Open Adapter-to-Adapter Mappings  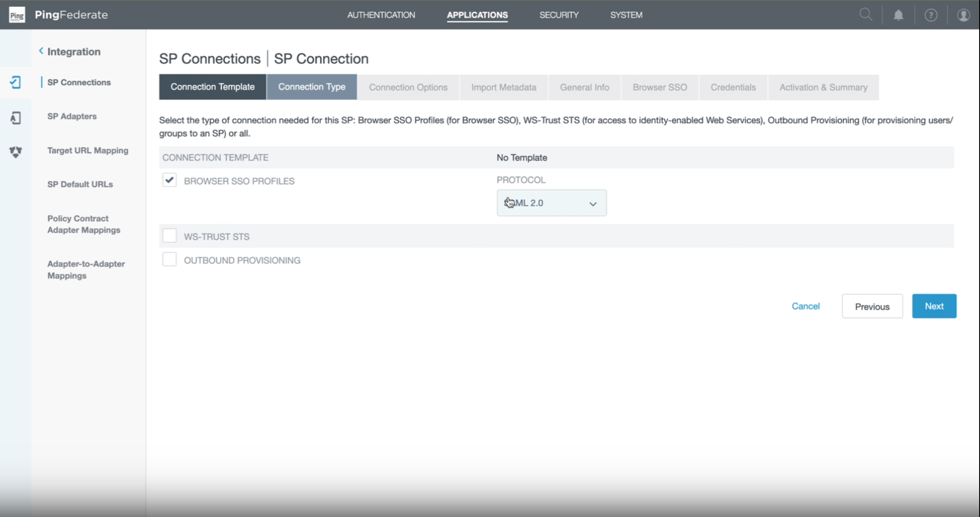pyautogui.click(x=86, y=269)
